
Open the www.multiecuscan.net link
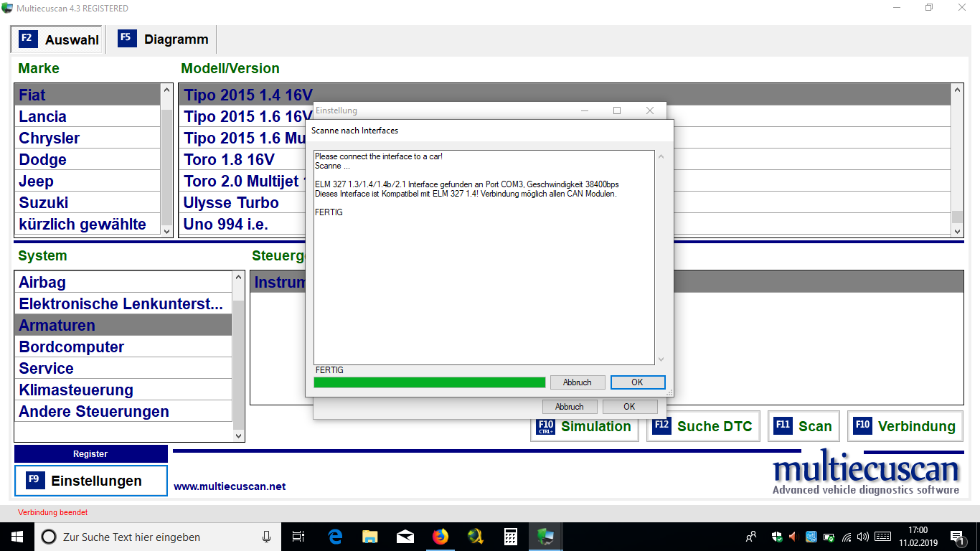point(230,486)
